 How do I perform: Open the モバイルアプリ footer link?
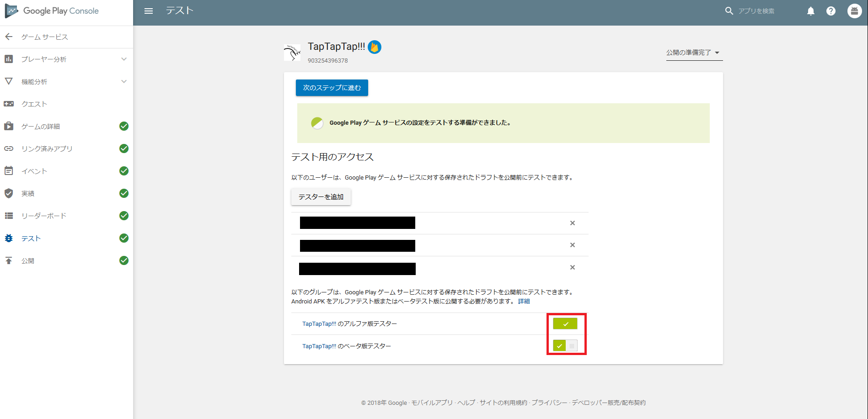[x=432, y=403]
